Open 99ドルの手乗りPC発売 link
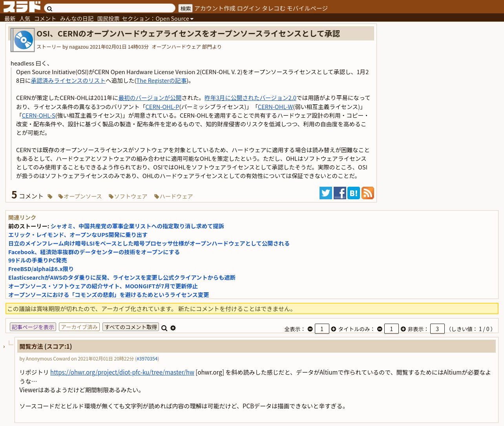Image resolution: width=504 pixels, height=426 pixels. 38,260
